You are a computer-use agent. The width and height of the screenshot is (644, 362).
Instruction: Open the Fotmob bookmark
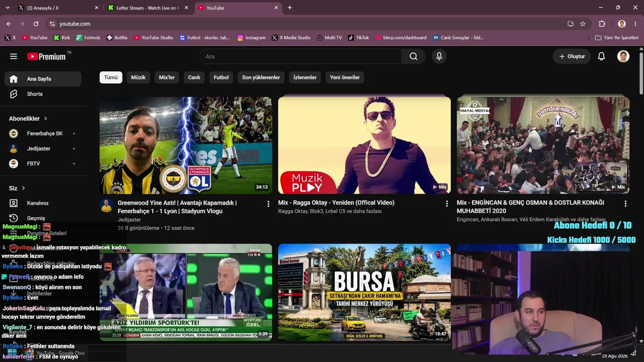click(x=88, y=38)
